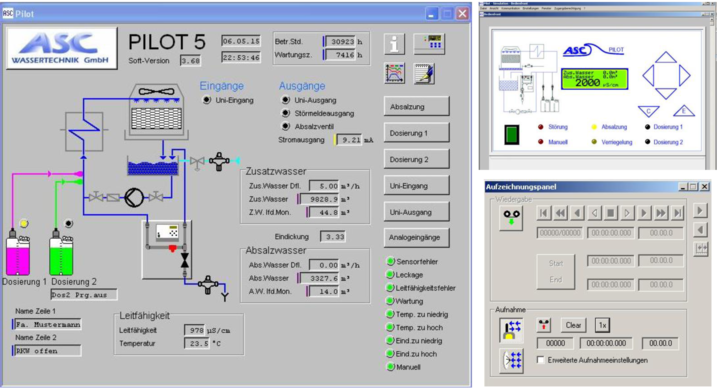
Task: Fast rewind the recording playback
Action: click(x=560, y=213)
